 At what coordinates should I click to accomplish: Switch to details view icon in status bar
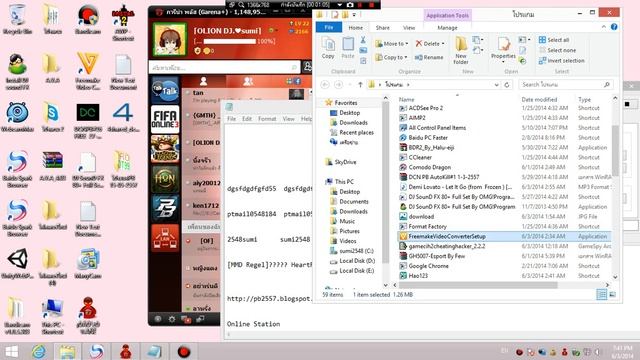(x=602, y=294)
